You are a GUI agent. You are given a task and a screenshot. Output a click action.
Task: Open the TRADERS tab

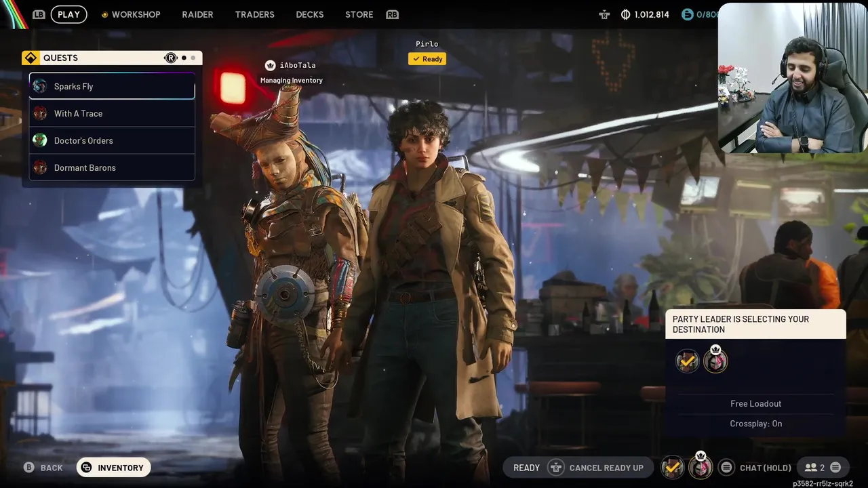(254, 14)
